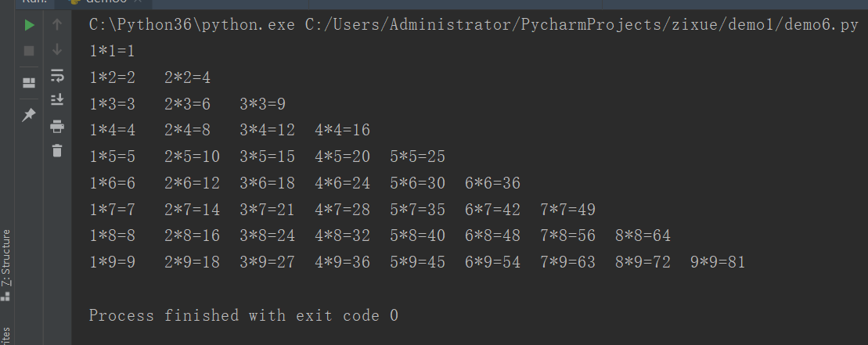Close the demo6 run tab
Viewport: 868px width, 345px height.
click(138, 2)
